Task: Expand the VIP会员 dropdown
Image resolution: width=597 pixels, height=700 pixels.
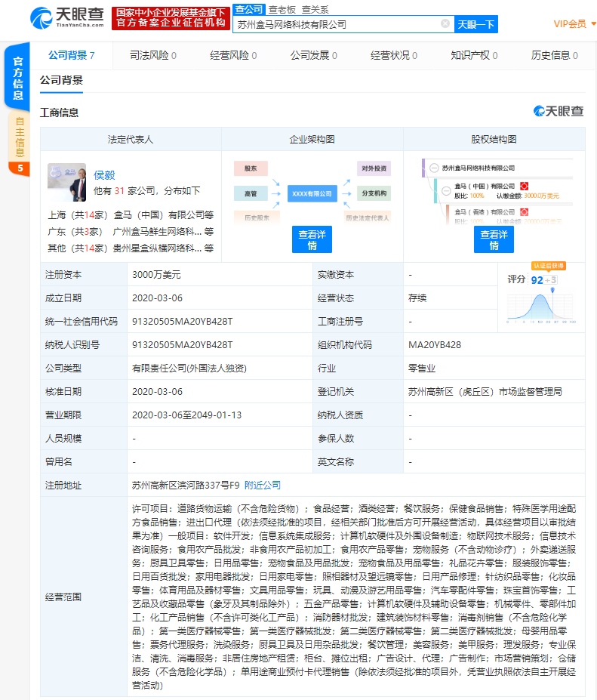Action: [574, 24]
